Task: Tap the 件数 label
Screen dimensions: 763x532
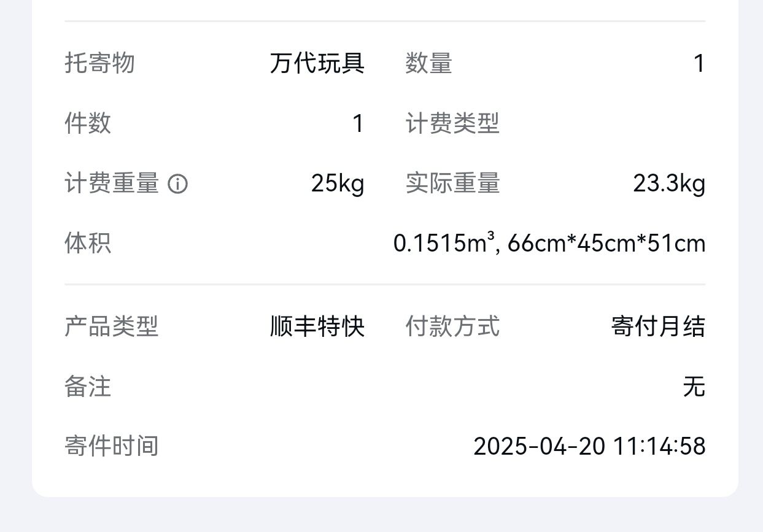Action: pos(88,123)
